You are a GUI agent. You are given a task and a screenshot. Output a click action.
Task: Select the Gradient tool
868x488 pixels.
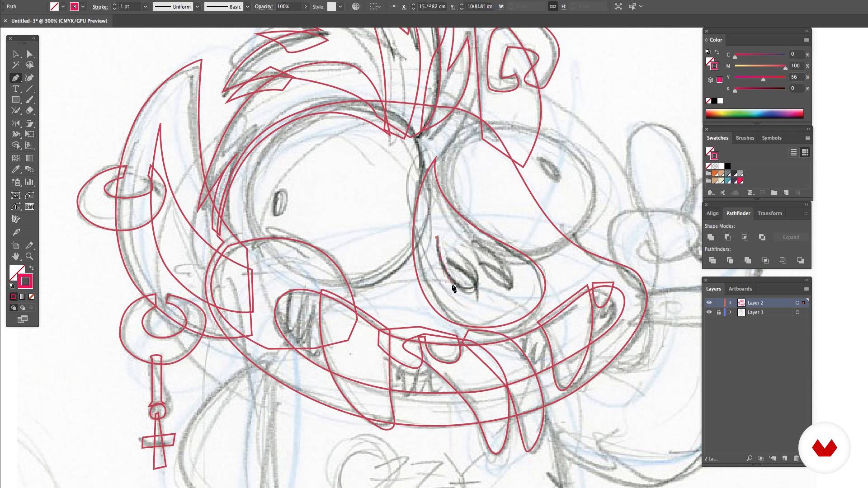[x=29, y=159]
